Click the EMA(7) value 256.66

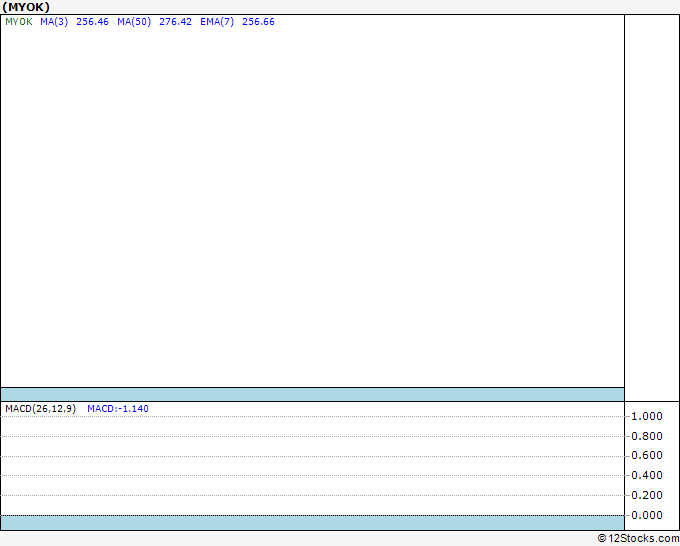tap(258, 22)
